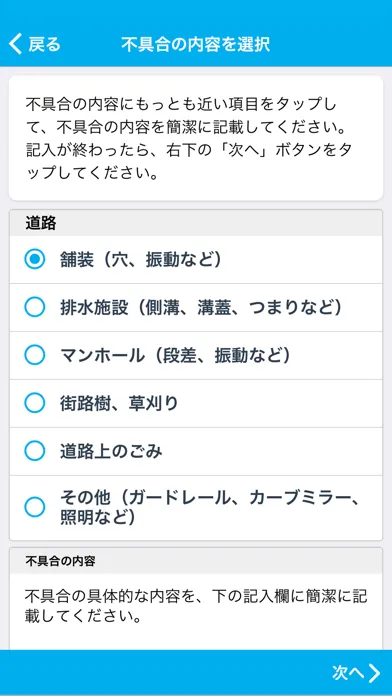Tap the next chevron arrow icon

click(x=374, y=673)
